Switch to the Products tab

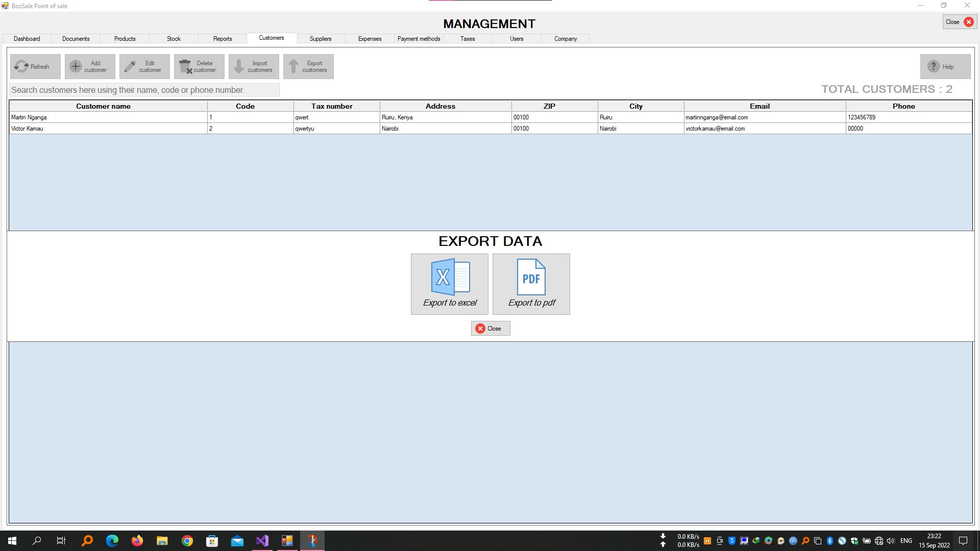[x=125, y=39]
